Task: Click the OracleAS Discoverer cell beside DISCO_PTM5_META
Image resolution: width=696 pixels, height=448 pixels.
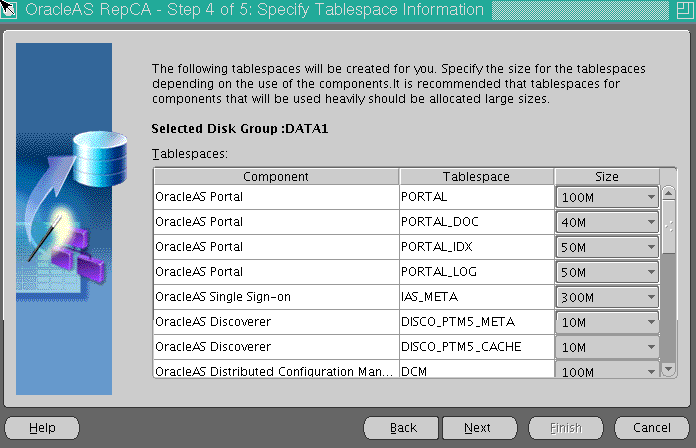Action: point(276,321)
